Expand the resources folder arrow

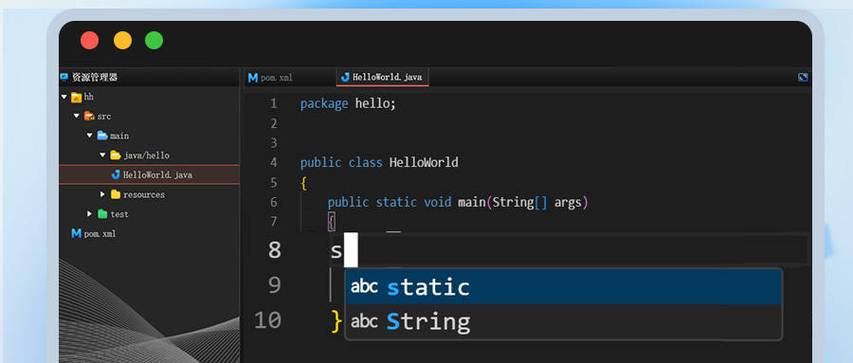click(x=103, y=194)
